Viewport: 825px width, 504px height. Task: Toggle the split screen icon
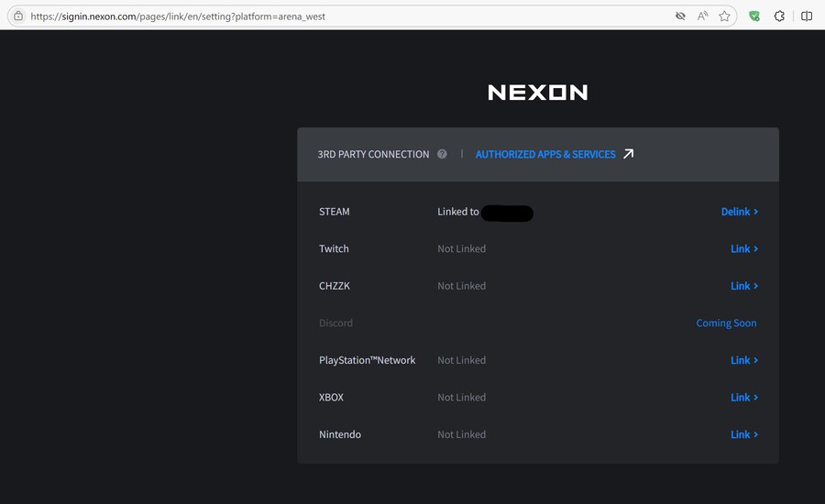point(807,16)
